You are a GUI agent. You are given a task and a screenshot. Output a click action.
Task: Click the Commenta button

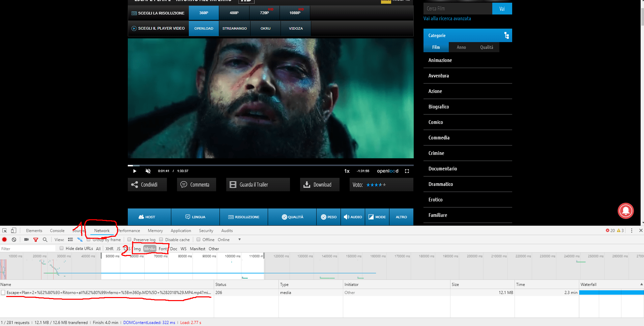196,185
